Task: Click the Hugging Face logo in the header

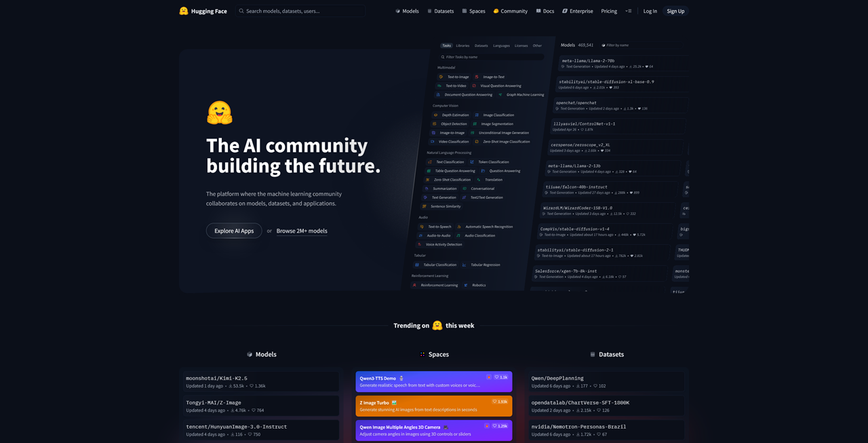Action: [183, 11]
